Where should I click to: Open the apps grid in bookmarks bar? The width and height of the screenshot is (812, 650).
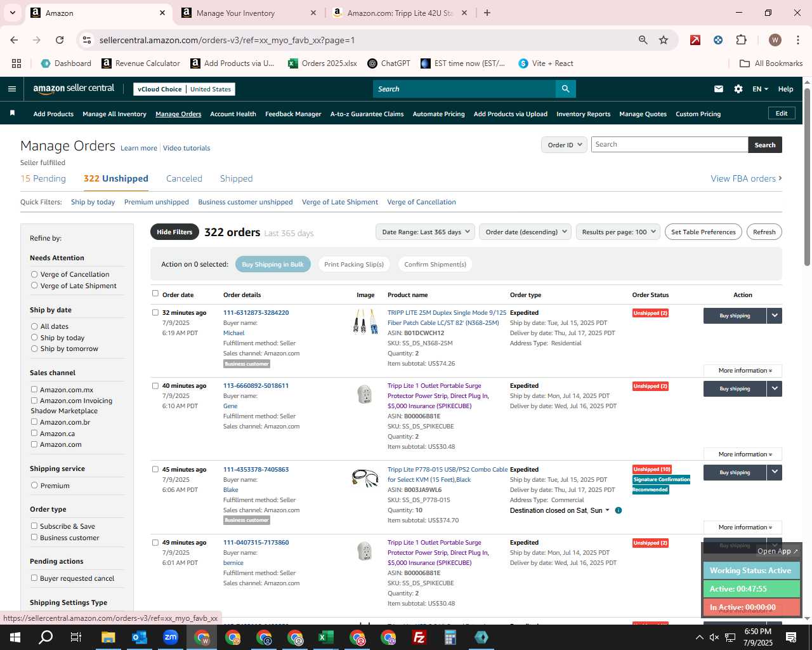(x=16, y=63)
